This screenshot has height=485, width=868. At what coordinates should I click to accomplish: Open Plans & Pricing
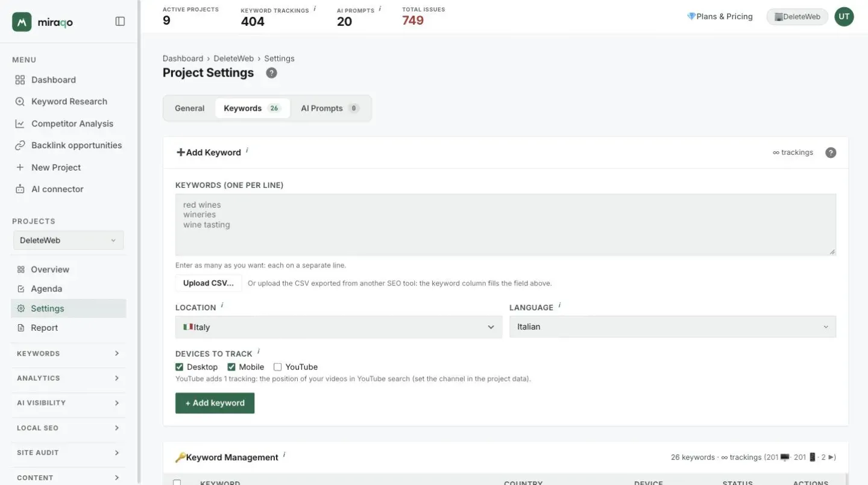[720, 17]
